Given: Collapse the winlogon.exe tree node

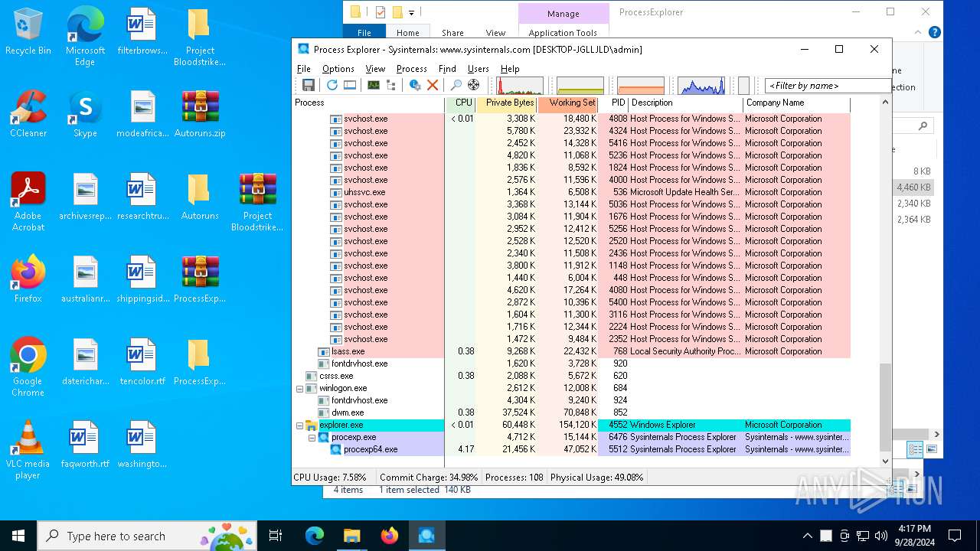Looking at the screenshot, I should point(300,388).
